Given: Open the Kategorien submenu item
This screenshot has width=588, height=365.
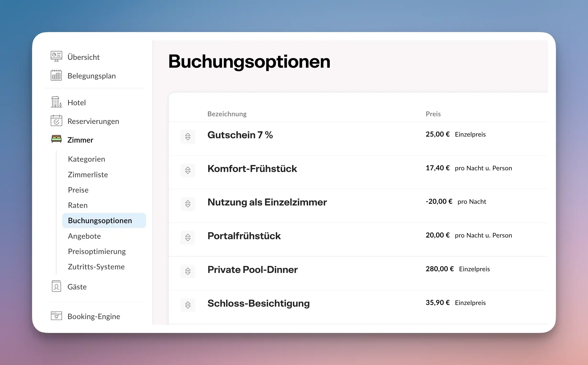Looking at the screenshot, I should tap(86, 159).
